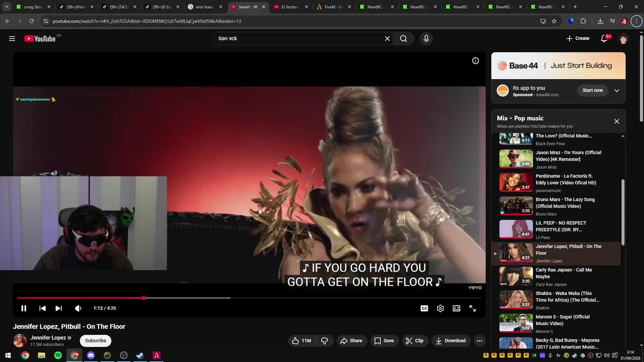Open Steam from the taskbar

[x=140, y=355]
